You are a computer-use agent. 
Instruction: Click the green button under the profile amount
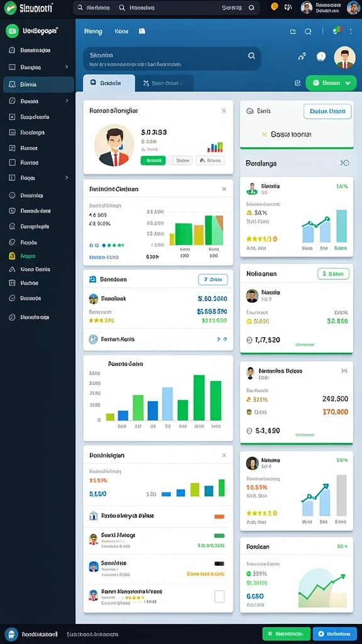click(x=153, y=160)
